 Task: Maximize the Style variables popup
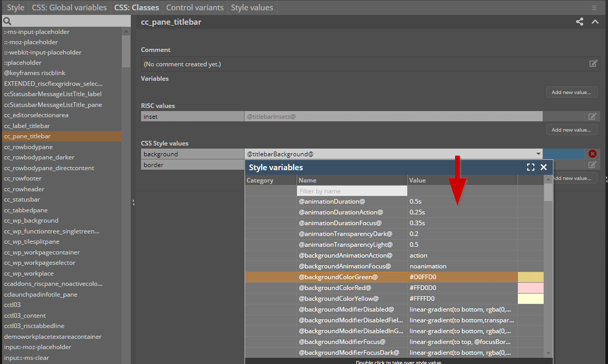pyautogui.click(x=531, y=167)
